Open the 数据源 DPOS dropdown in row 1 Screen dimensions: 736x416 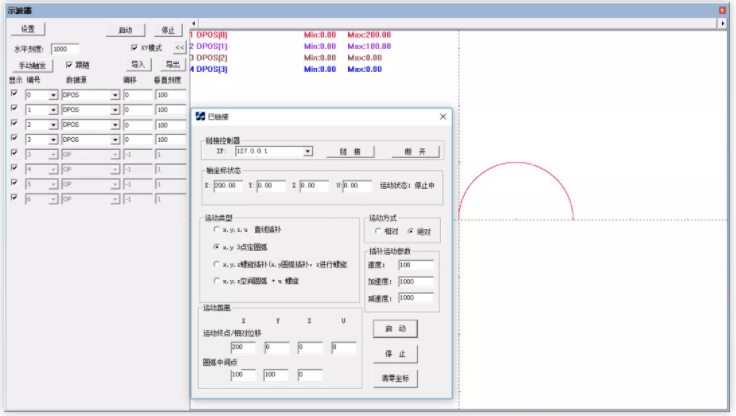pos(115,110)
